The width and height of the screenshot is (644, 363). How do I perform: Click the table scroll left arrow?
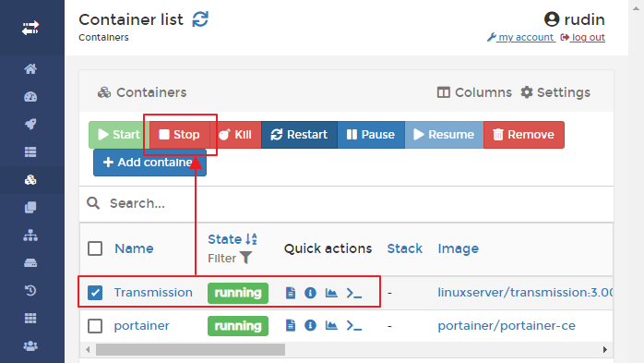[88, 349]
